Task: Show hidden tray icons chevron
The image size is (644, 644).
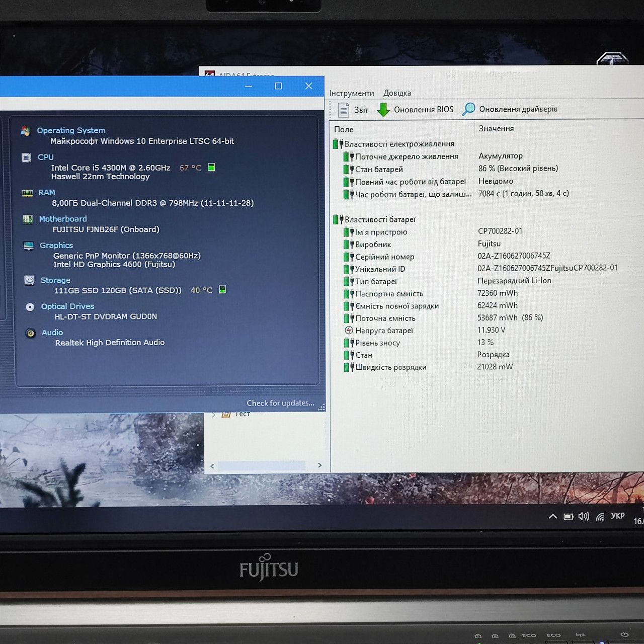Action: (552, 516)
